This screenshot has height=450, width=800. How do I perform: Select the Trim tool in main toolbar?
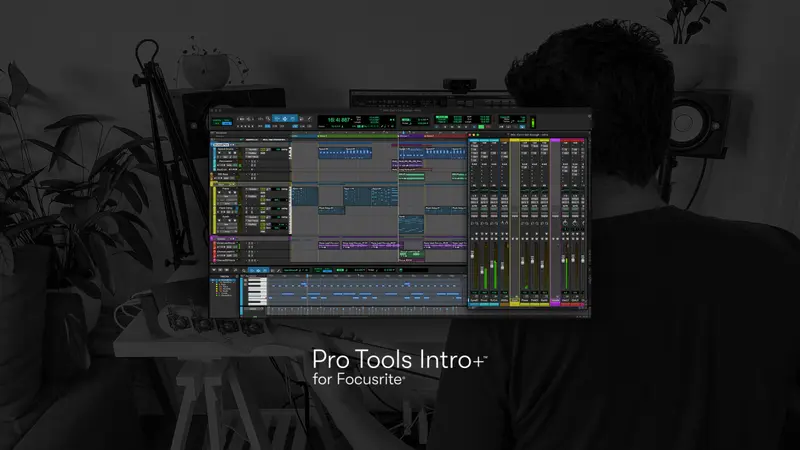[x=277, y=119]
